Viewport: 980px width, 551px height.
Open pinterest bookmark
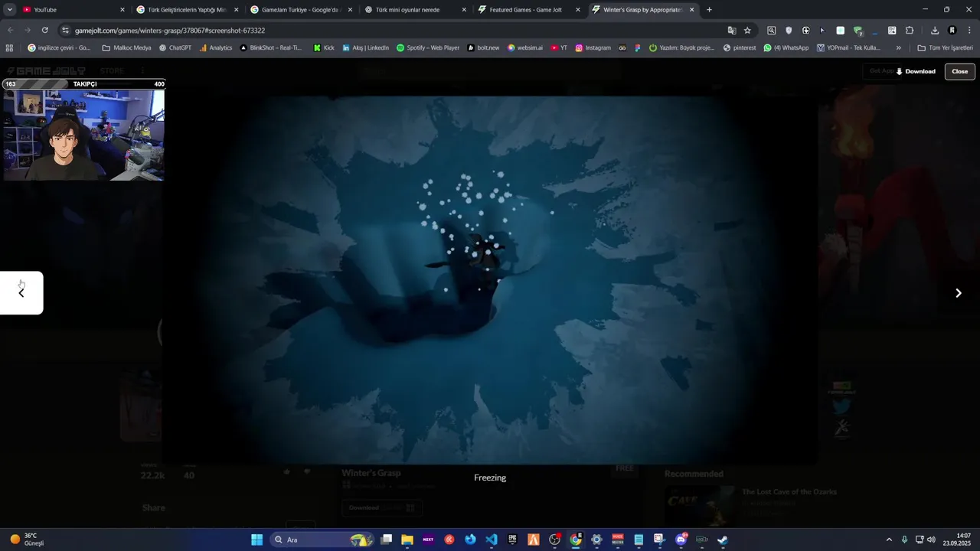740,47
